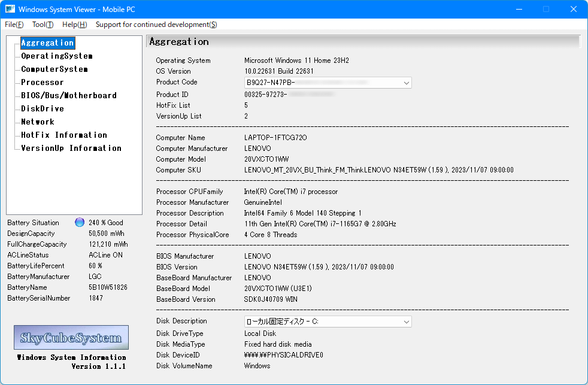
Task: Open the Tool menu
Action: click(43, 25)
